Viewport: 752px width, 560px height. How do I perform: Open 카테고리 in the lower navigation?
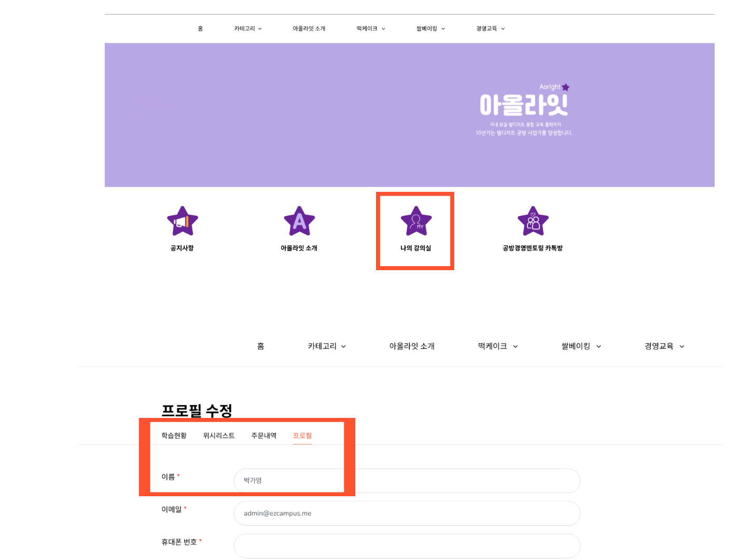322,346
